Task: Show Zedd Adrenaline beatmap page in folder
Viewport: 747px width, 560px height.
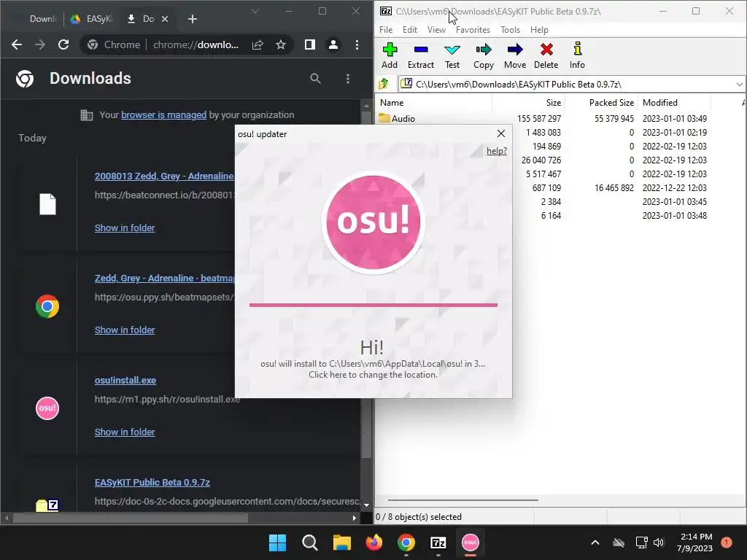Action: point(124,330)
